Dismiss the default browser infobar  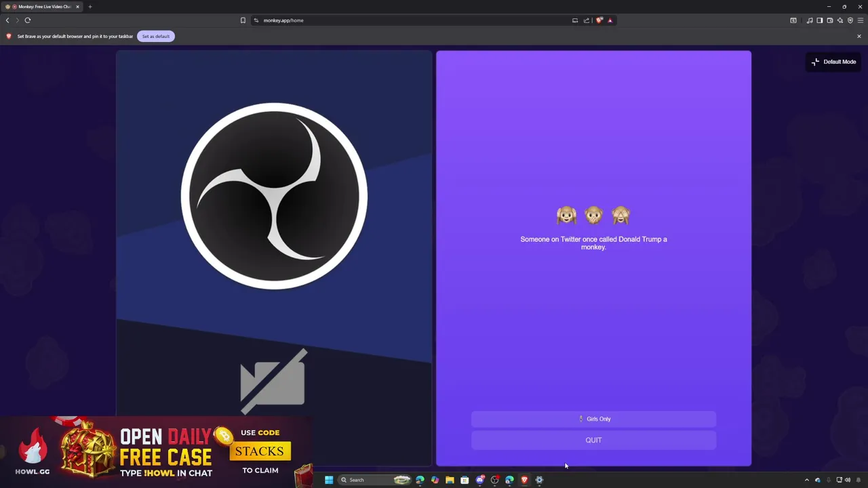859,36
